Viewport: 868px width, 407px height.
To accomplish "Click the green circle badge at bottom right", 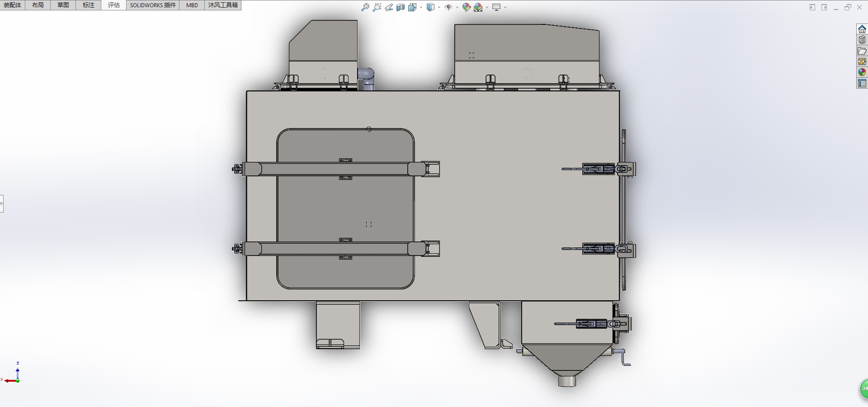I will 863,388.
